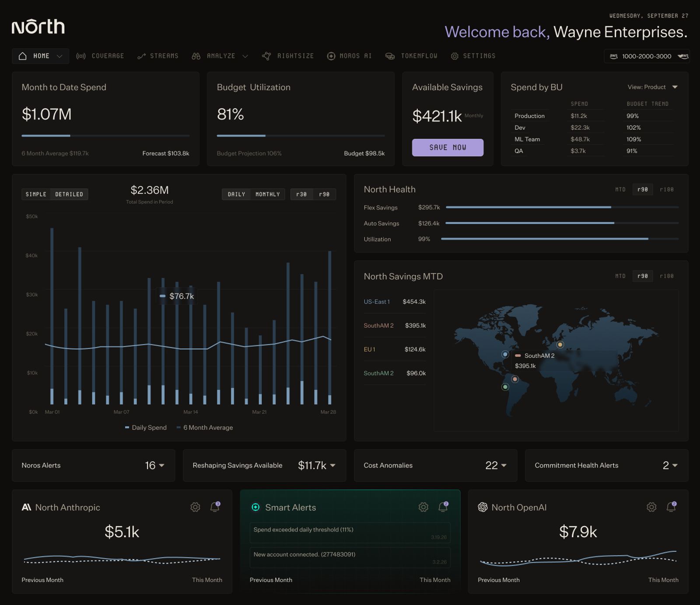Select r90 in North Health panel
The image size is (700, 605).
(643, 190)
